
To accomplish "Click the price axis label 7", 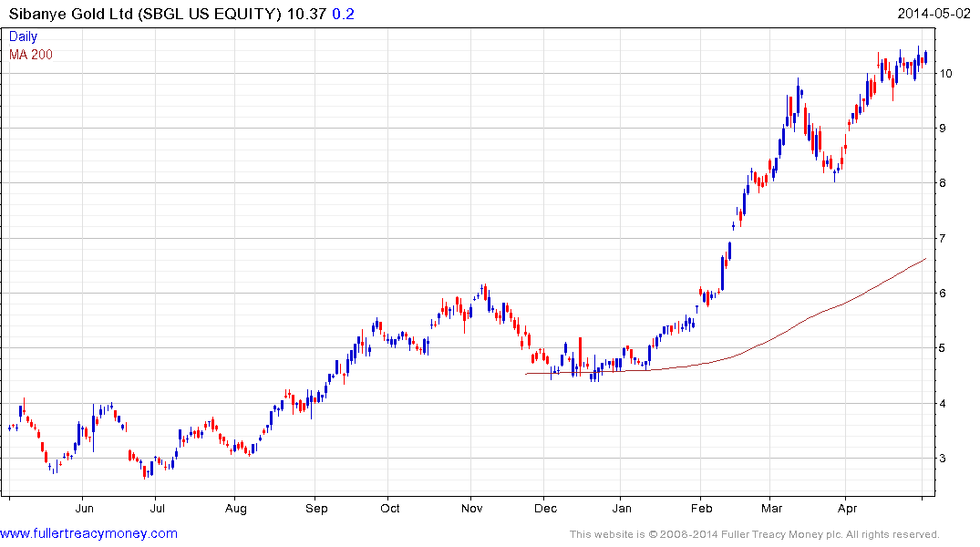I will [943, 238].
